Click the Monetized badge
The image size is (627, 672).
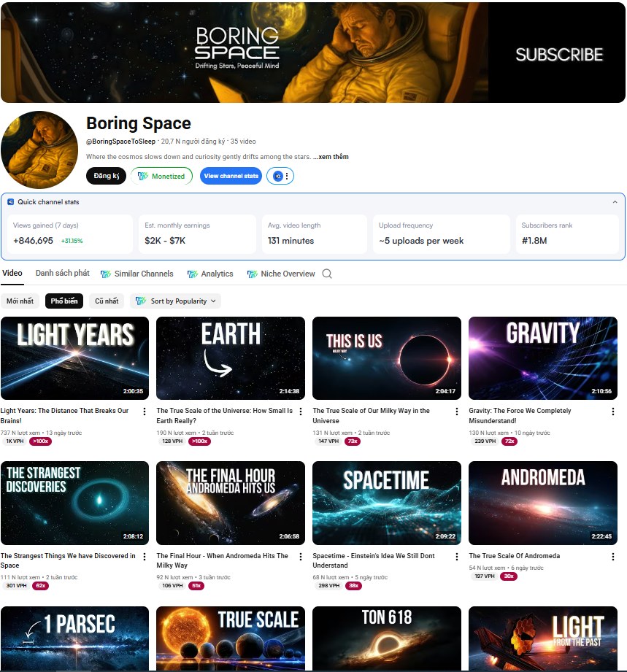(x=161, y=176)
